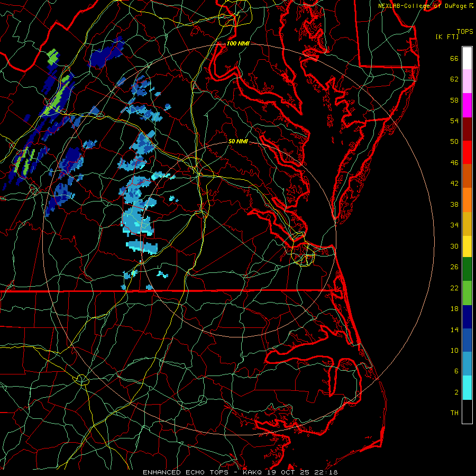
Task: Select the legend value 30
Action: click(454, 246)
